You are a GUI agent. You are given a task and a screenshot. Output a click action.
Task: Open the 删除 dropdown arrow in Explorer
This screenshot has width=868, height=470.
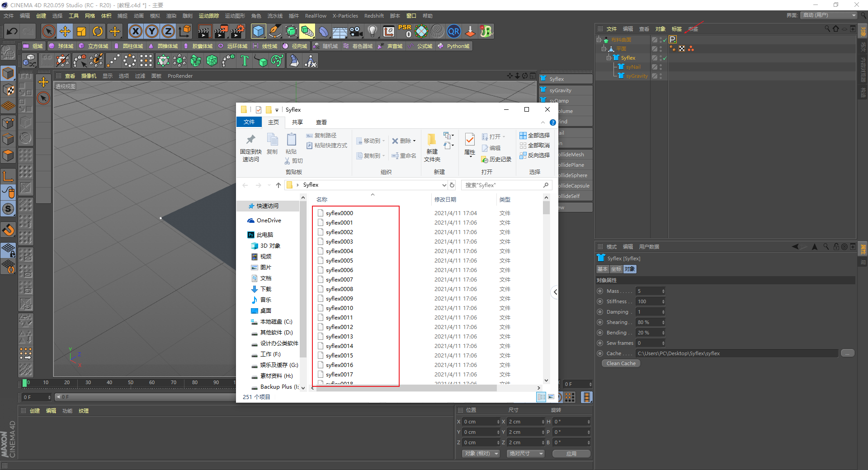[414, 141]
